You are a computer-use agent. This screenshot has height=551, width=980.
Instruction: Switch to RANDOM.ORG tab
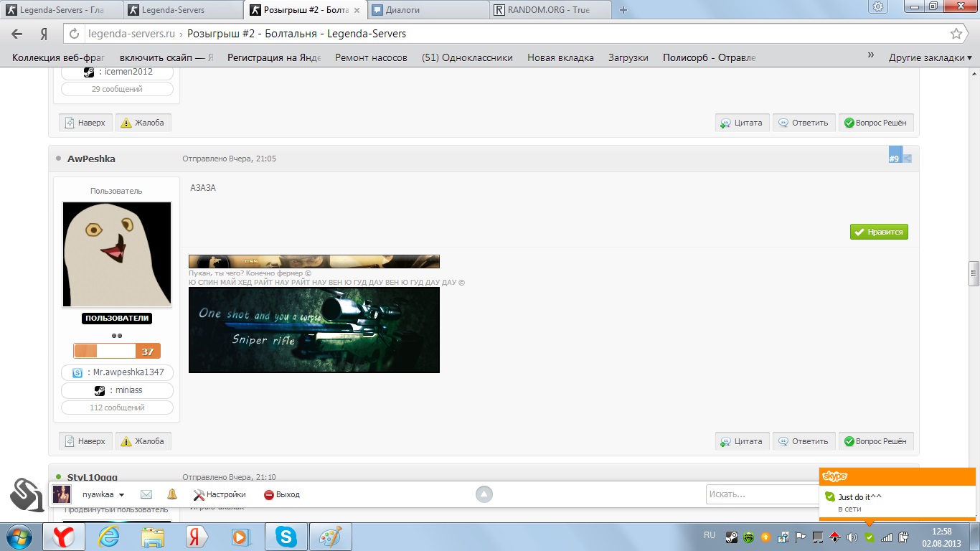(550, 10)
